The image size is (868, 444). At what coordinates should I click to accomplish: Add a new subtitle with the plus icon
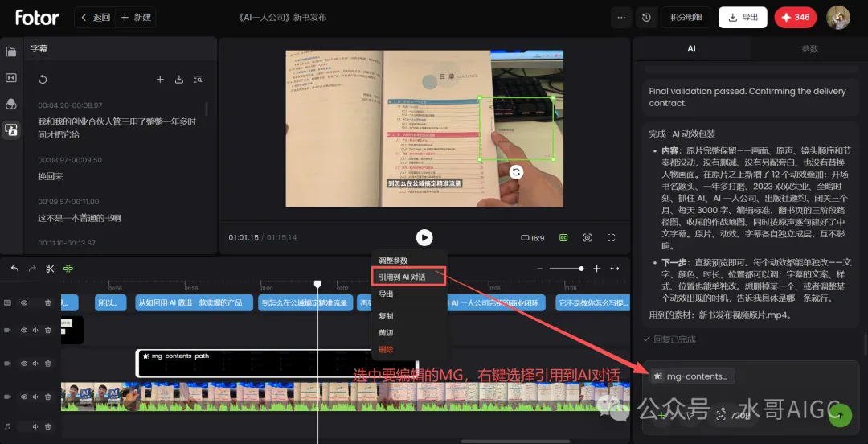(160, 80)
